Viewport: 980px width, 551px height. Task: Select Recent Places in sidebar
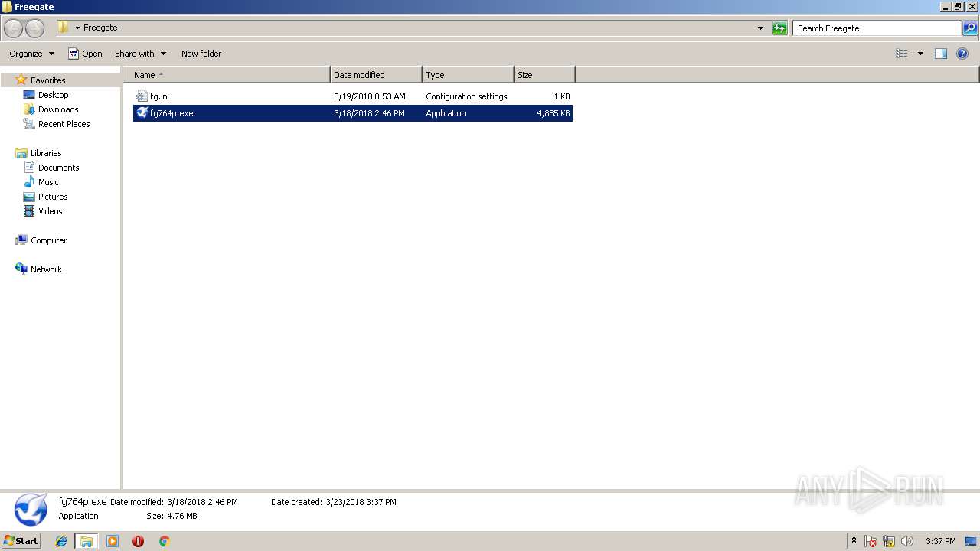click(64, 124)
